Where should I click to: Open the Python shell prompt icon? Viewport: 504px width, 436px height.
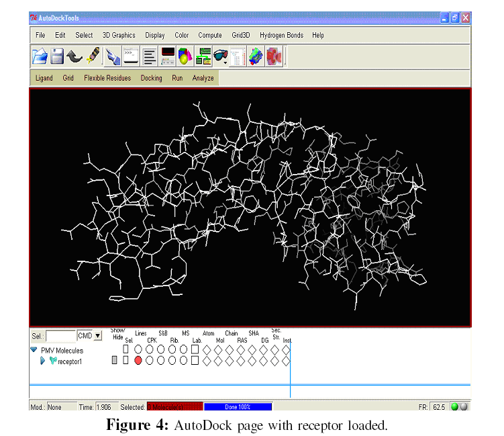pyautogui.click(x=130, y=56)
